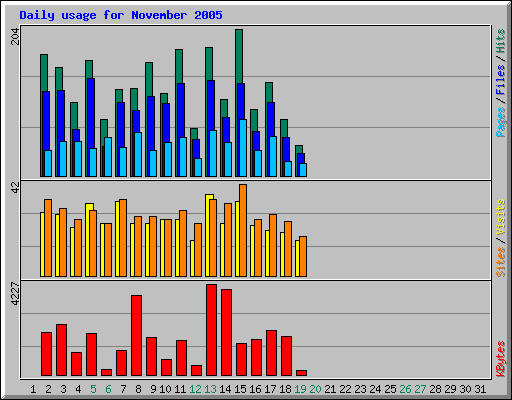Image resolution: width=512 pixels, height=400 pixels.
Task: Click day label '10' on the axis
Action: coord(165,389)
